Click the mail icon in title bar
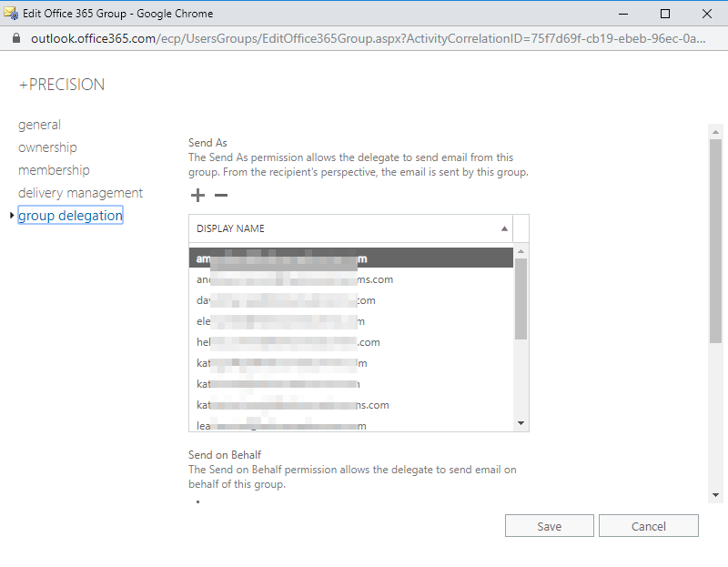This screenshot has width=728, height=567. coord(11,14)
